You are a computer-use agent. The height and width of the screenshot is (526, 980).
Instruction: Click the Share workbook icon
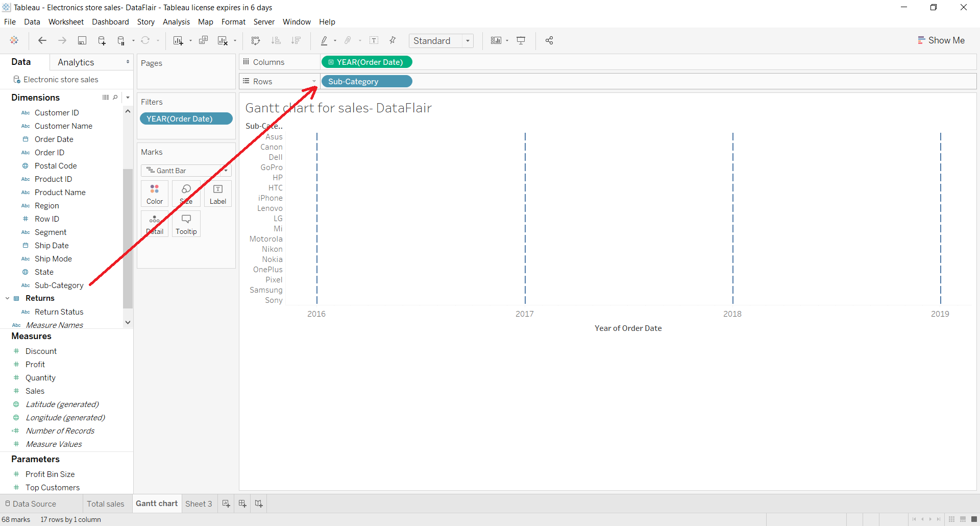[x=549, y=40]
